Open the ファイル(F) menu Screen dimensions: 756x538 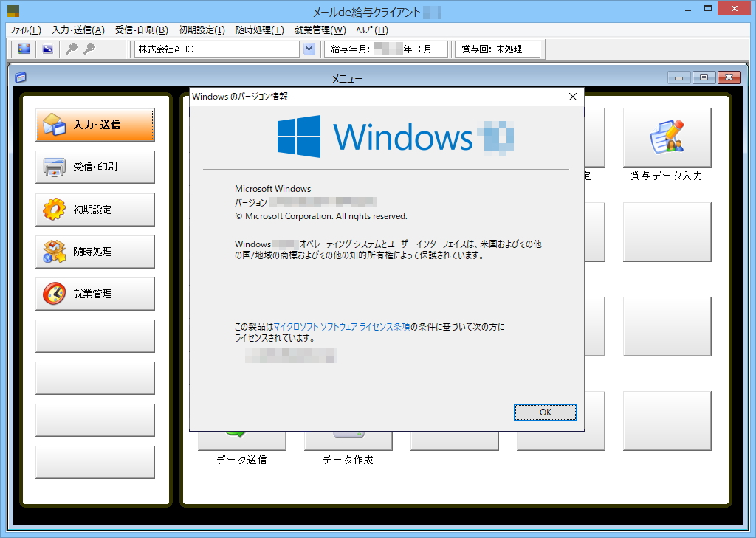(26, 30)
